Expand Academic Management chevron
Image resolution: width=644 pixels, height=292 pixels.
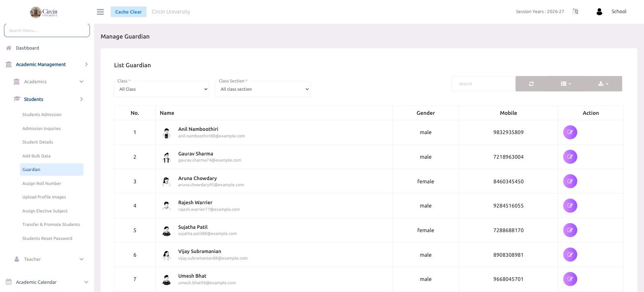point(86,64)
